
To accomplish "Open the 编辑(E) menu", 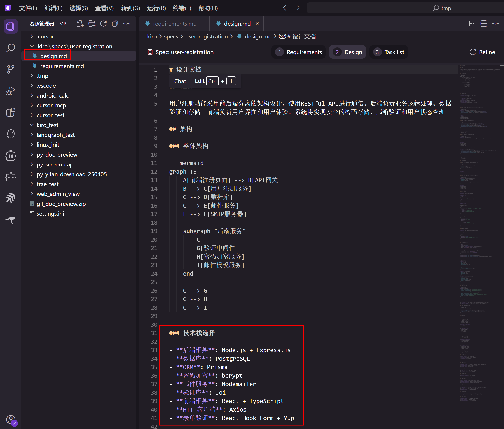I will click(x=53, y=8).
